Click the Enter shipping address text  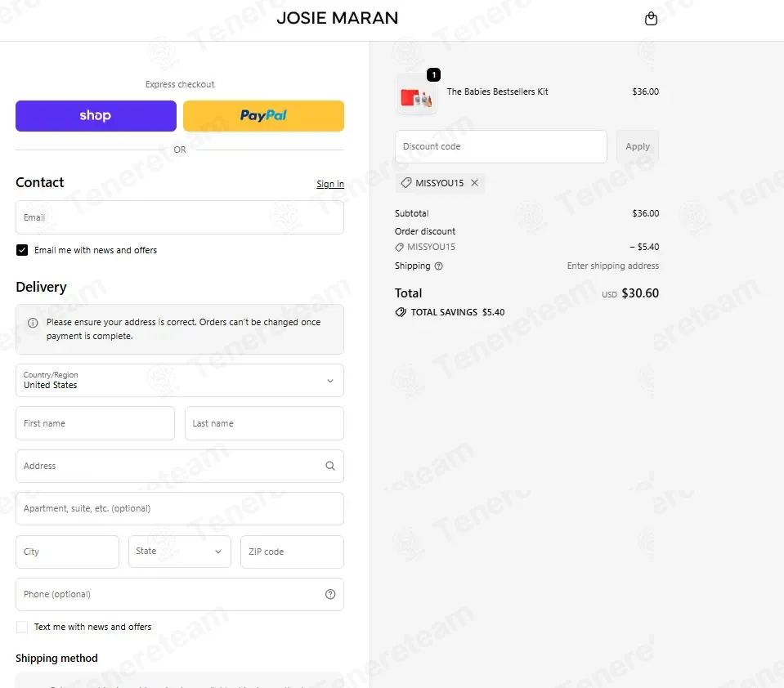click(x=612, y=266)
